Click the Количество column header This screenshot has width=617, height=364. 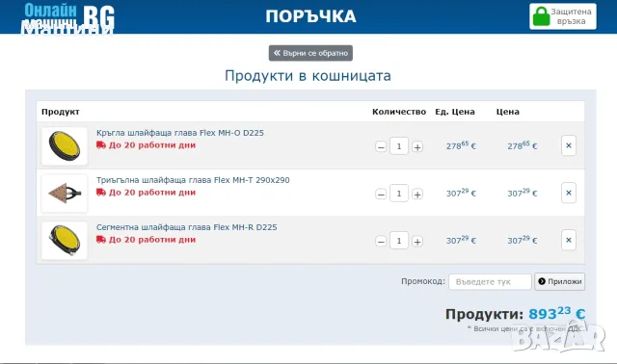pyautogui.click(x=399, y=112)
